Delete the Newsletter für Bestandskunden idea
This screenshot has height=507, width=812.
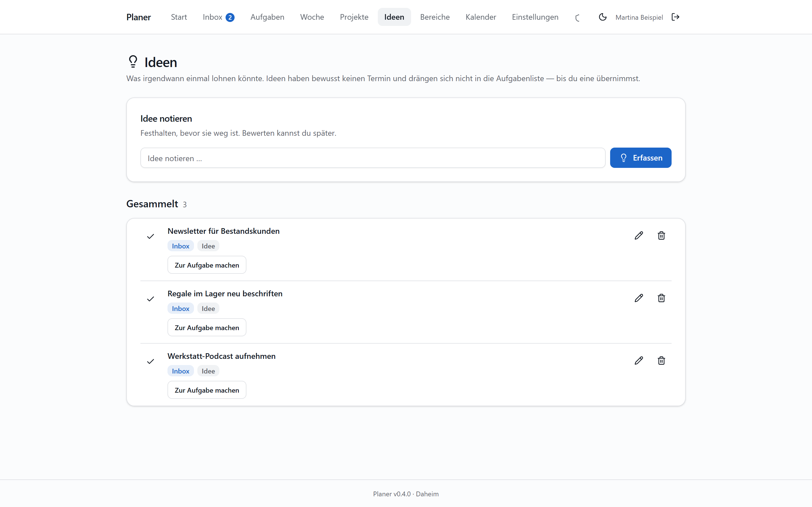coord(661,236)
